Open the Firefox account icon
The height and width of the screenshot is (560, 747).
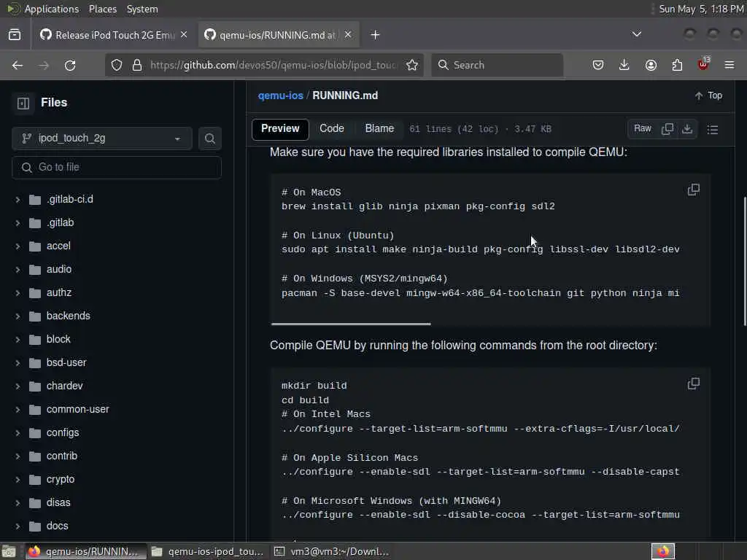pyautogui.click(x=651, y=65)
